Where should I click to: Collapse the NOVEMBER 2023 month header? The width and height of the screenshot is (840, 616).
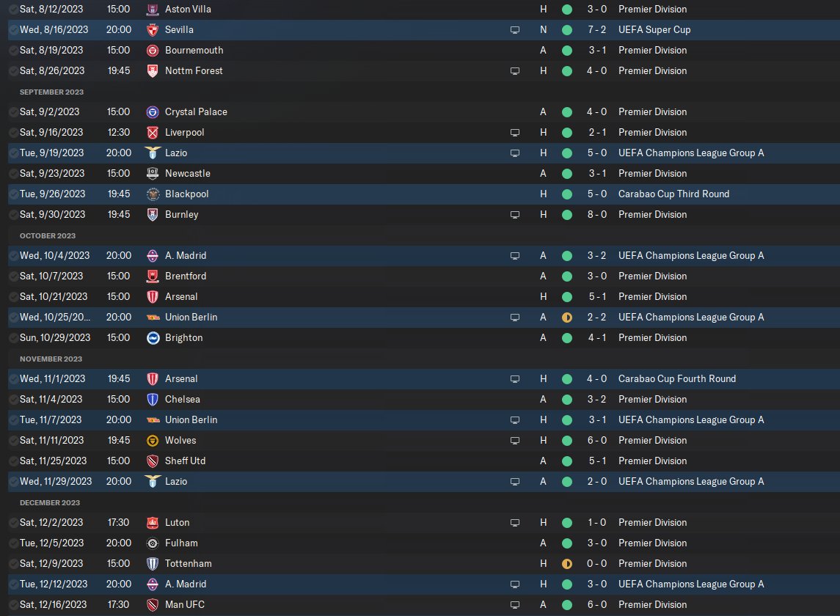pos(51,359)
